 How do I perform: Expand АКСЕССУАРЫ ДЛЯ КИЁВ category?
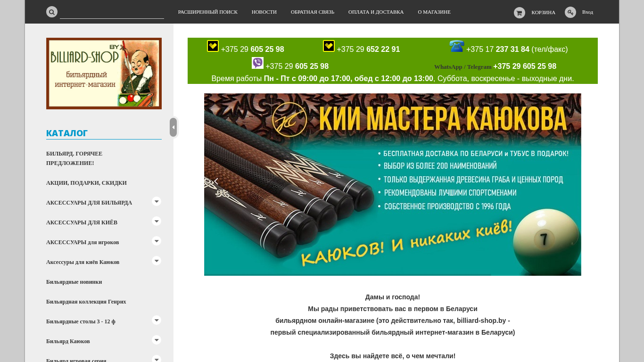(x=157, y=221)
